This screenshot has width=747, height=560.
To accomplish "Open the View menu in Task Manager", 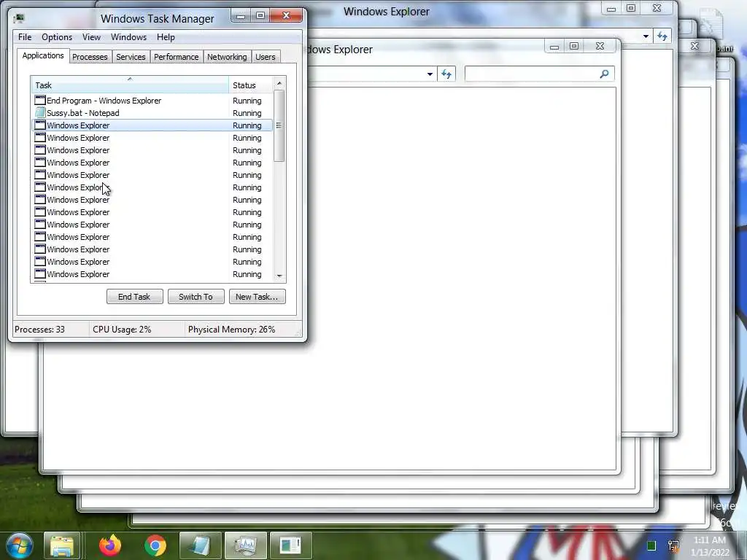I will point(91,37).
